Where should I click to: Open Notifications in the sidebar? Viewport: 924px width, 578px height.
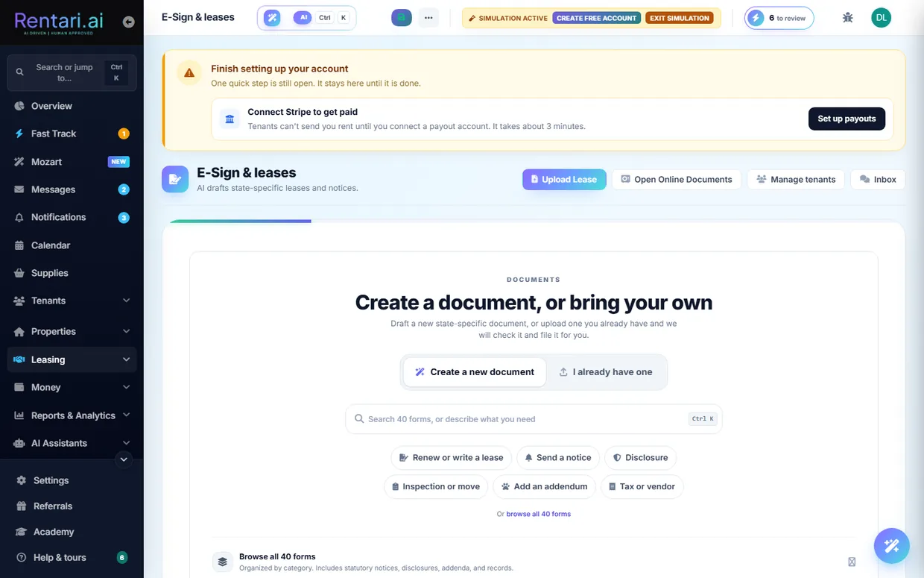point(72,217)
